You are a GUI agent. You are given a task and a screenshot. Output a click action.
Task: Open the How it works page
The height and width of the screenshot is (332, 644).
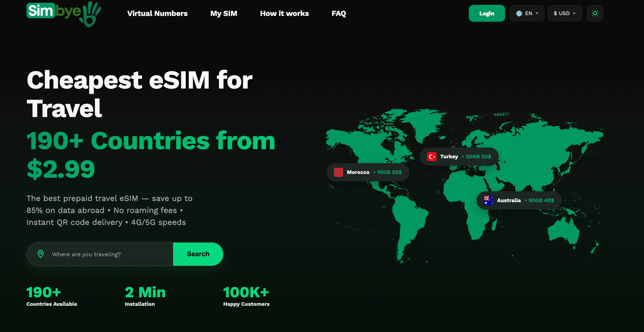284,13
